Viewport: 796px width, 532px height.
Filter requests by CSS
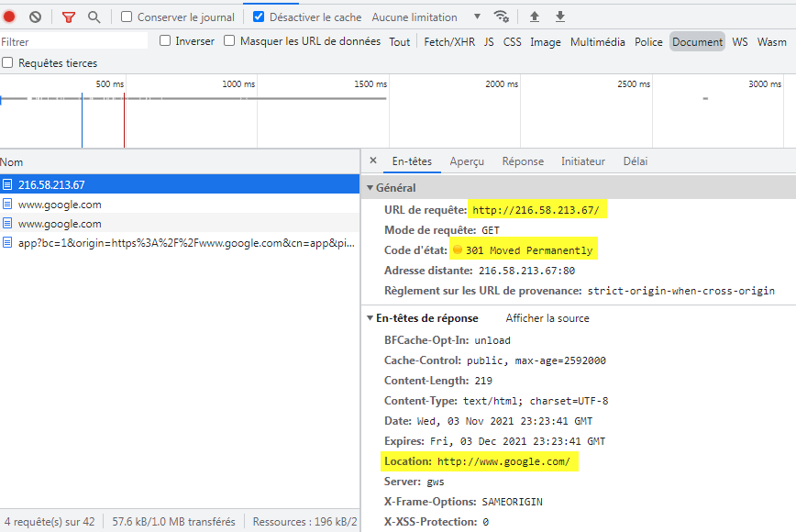pos(513,42)
